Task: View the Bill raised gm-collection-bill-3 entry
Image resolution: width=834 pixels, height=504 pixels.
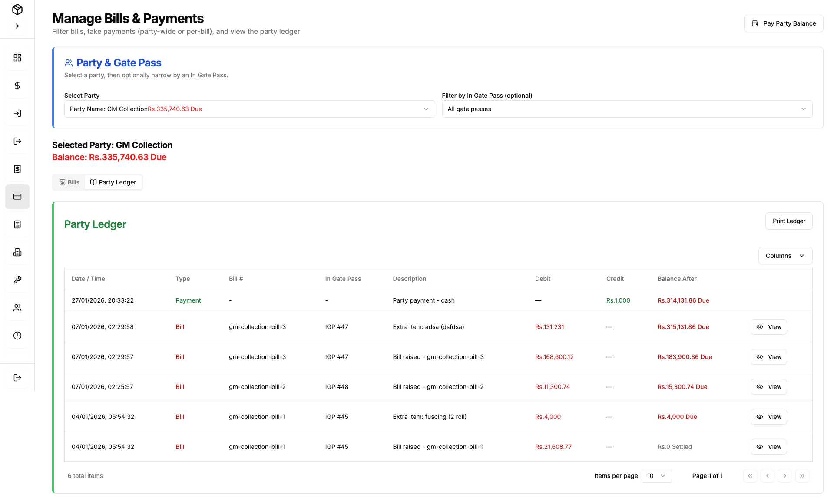Action: [768, 357]
